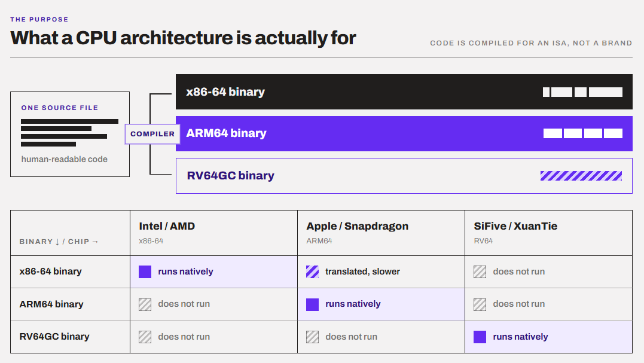644x363 pixels.
Task: Select the RV64GC binary bar
Action: tap(404, 176)
